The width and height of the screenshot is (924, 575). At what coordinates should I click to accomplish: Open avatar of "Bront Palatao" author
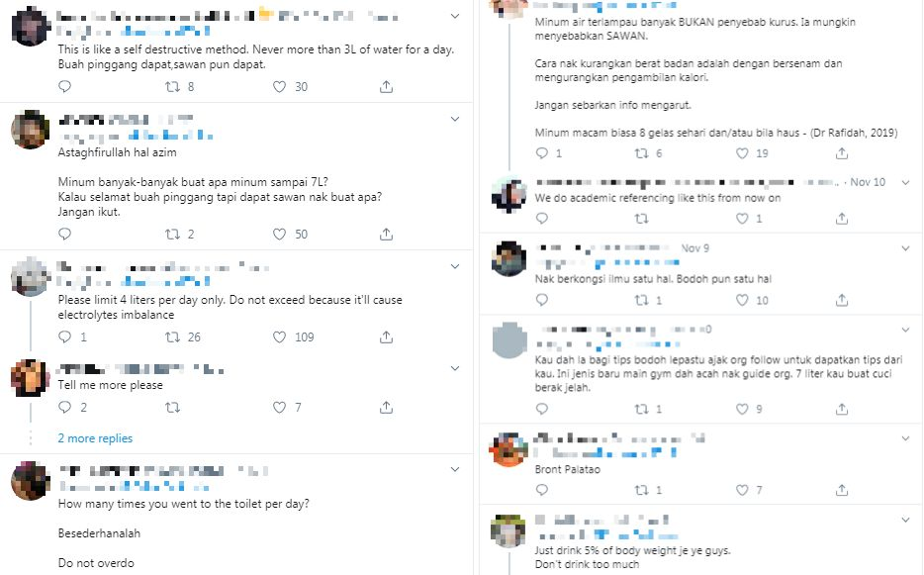click(508, 450)
